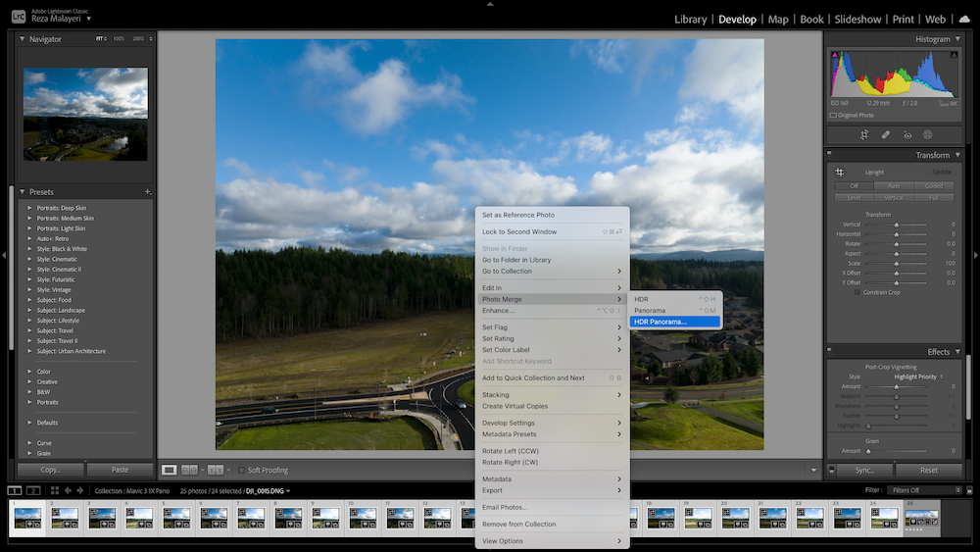Click the Auto Upright button

pos(894,186)
